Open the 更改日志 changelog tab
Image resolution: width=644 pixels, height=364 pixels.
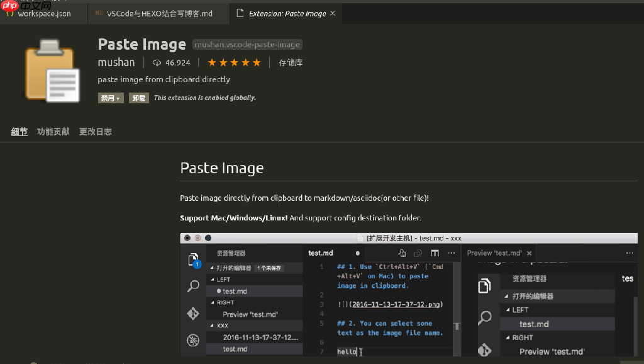point(96,132)
